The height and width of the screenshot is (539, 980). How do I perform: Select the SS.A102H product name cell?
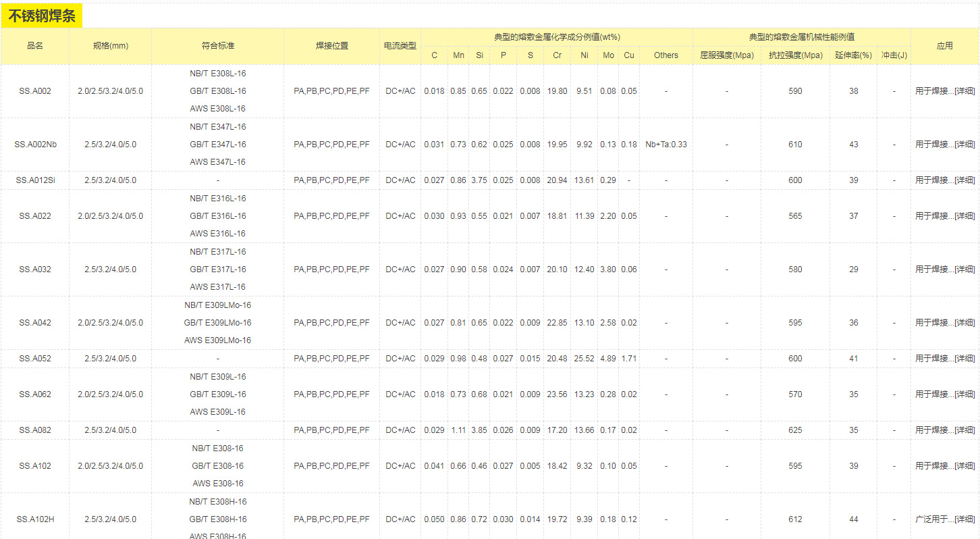pos(35,519)
